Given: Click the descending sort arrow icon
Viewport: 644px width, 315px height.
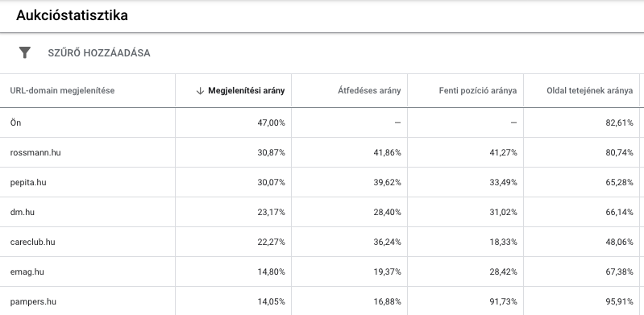Looking at the screenshot, I should 200,91.
